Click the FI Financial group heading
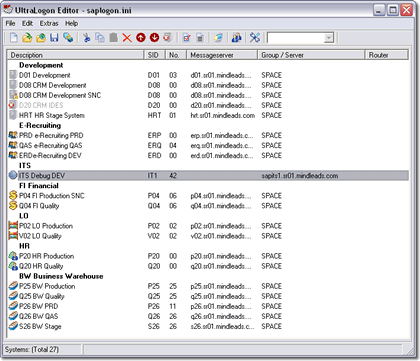 [x=39, y=186]
